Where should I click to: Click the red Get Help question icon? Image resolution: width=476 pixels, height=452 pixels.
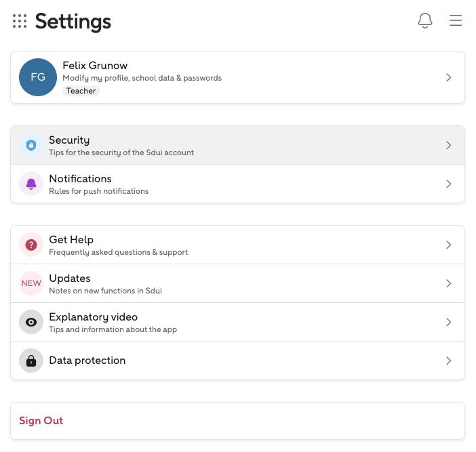[31, 245]
